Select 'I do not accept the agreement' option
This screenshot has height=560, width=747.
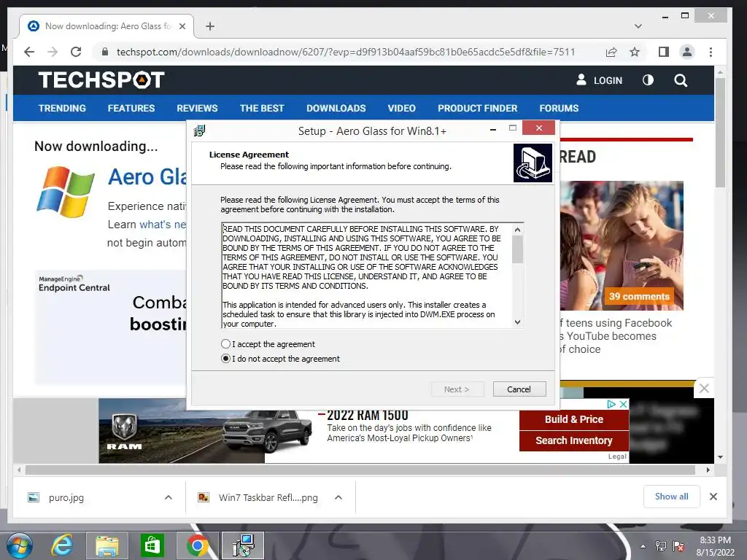(x=226, y=359)
